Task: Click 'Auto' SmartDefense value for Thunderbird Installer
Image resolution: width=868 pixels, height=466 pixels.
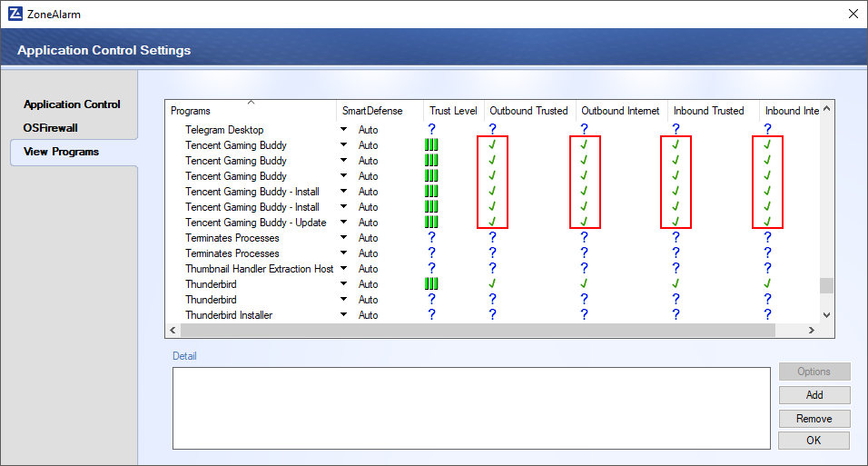Action: point(368,314)
